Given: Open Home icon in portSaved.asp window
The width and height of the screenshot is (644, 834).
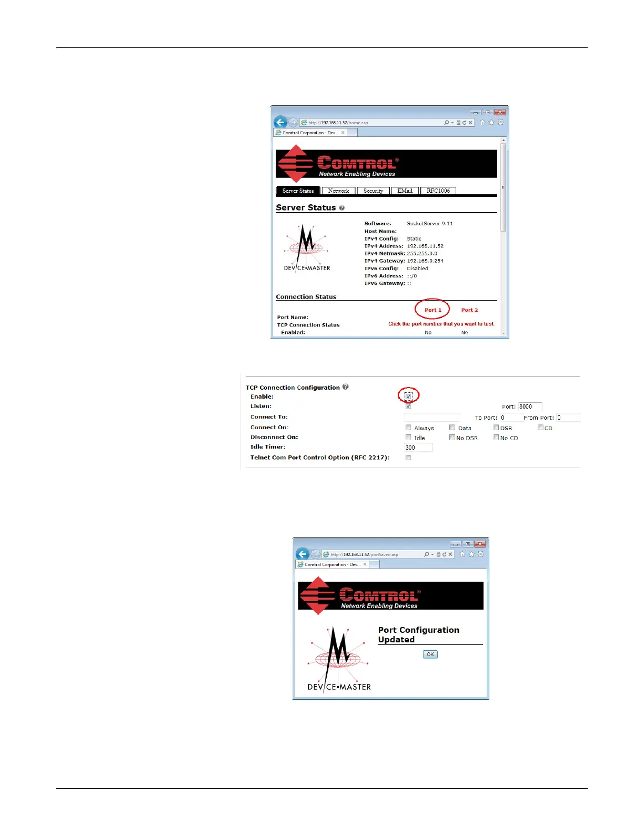Looking at the screenshot, I should click(x=462, y=554).
